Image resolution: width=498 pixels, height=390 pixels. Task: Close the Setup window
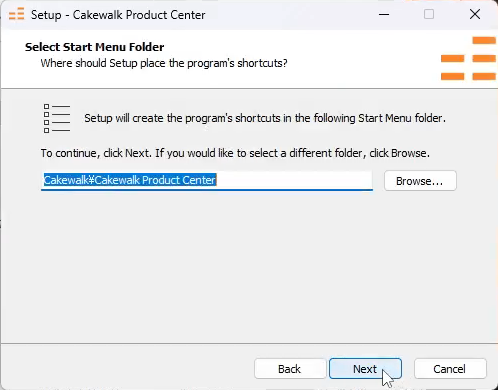click(475, 15)
